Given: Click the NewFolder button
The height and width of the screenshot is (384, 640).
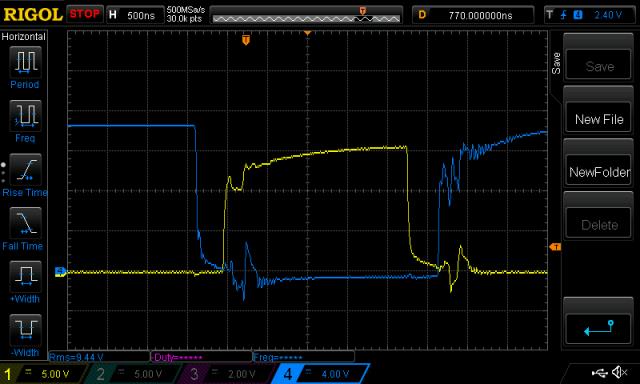Looking at the screenshot, I should pos(598,171).
